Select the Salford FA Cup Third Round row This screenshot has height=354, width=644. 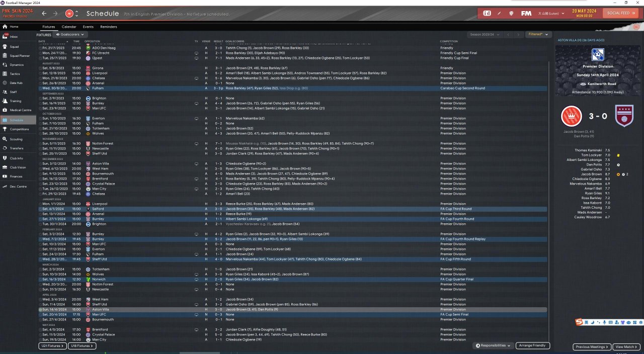[x=293, y=209]
